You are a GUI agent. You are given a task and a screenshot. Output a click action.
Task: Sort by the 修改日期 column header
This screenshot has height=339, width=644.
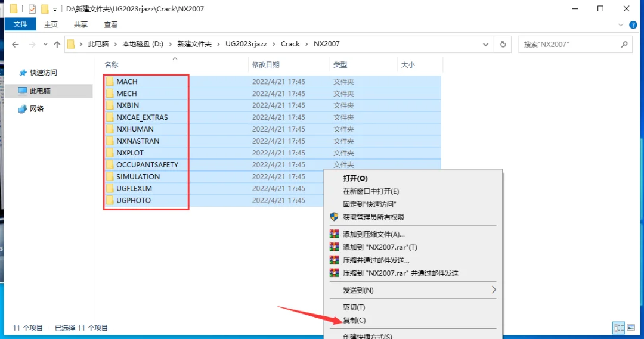[266, 64]
